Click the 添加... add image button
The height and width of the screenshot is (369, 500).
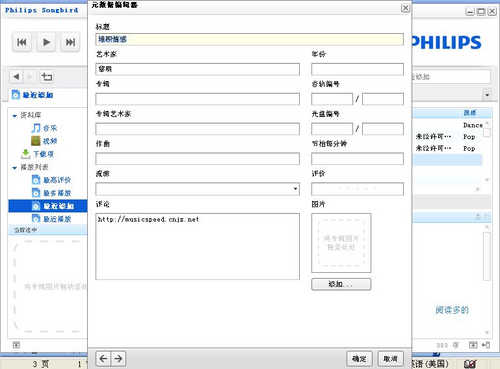[x=341, y=284]
